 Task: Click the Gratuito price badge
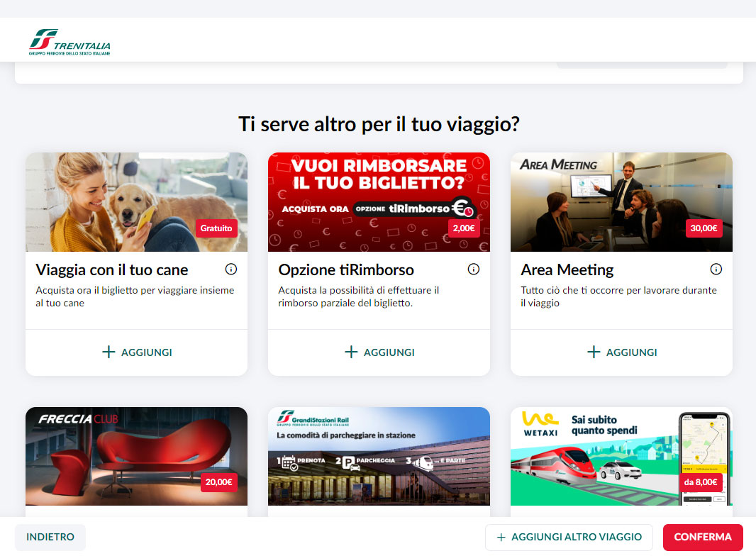(216, 228)
